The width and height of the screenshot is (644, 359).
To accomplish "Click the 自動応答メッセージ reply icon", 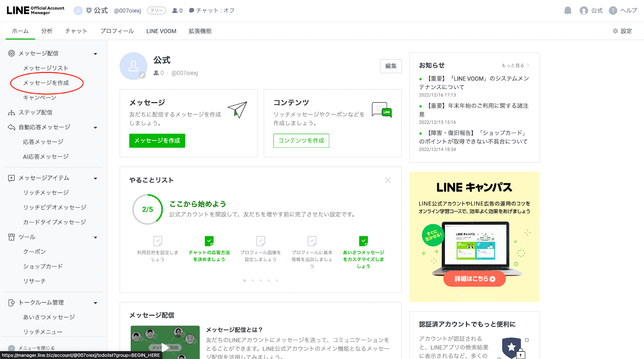I will coord(11,127).
